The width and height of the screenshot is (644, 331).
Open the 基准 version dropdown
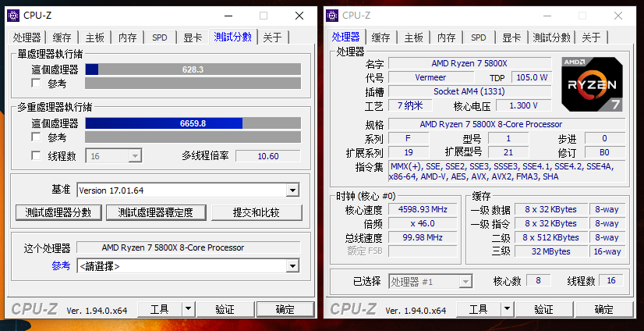(x=188, y=190)
